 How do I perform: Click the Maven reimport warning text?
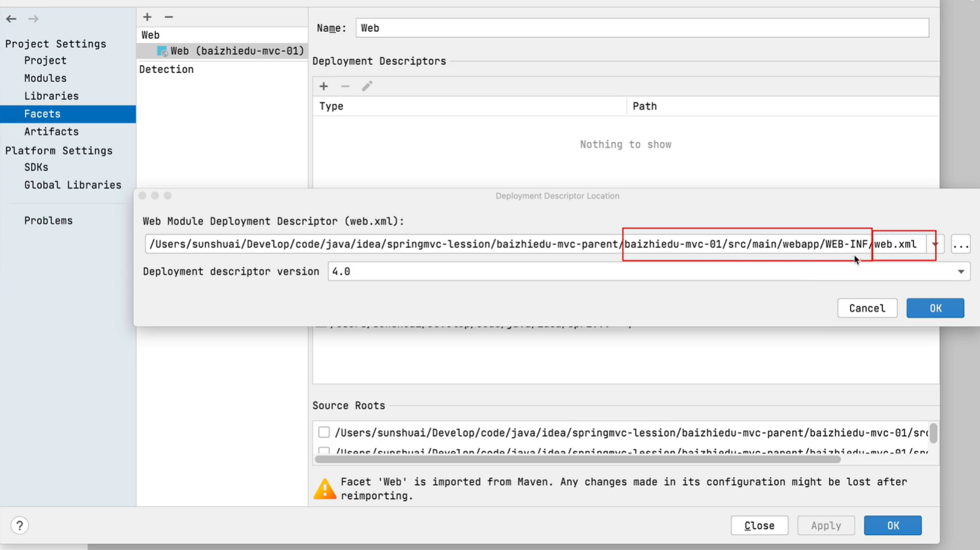pos(624,488)
